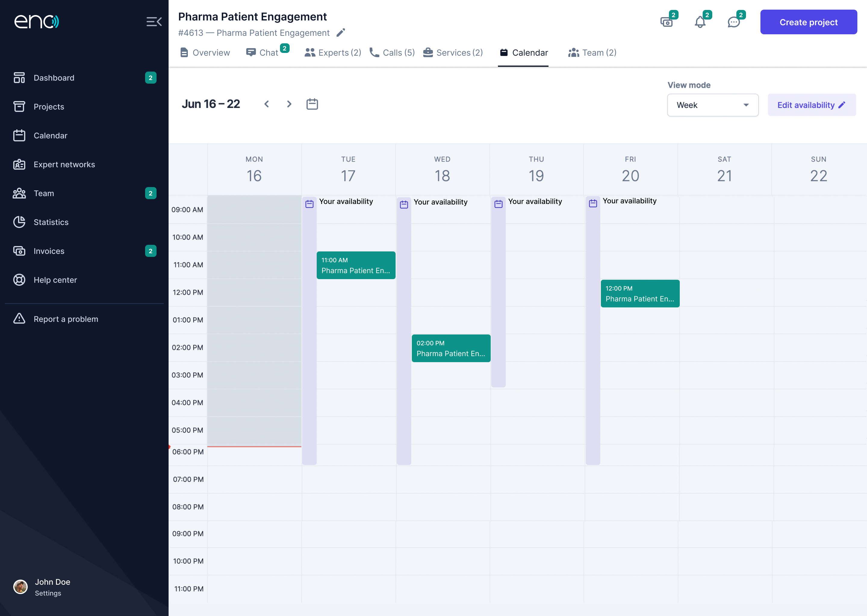Switch to the Calls (5) tab
This screenshot has height=616, width=867.
pos(392,53)
